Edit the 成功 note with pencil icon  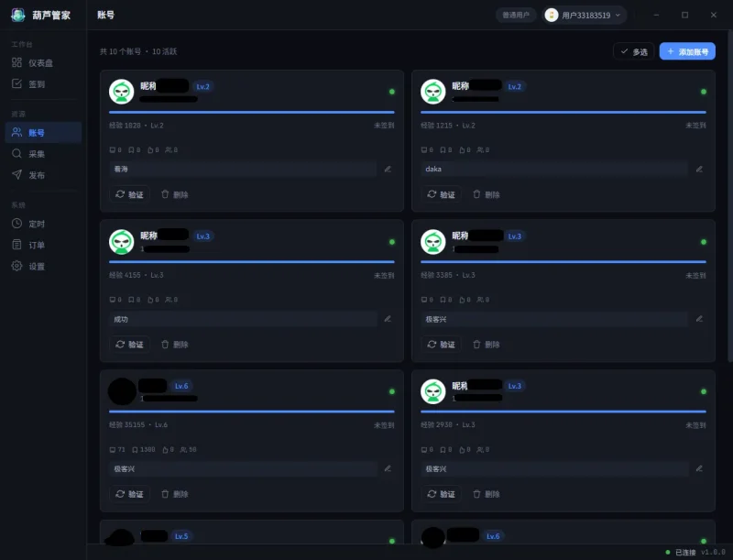[388, 319]
